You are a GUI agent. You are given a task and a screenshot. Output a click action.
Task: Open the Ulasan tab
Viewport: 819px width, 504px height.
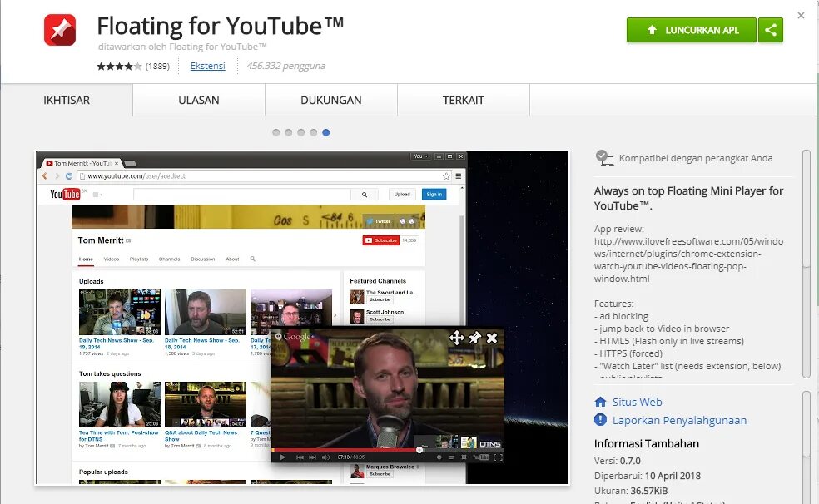(198, 100)
